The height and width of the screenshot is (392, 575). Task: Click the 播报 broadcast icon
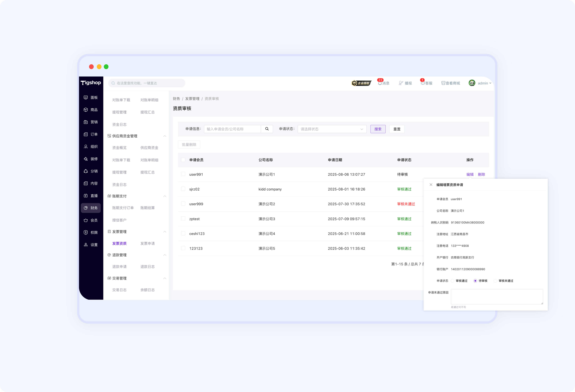pos(401,83)
